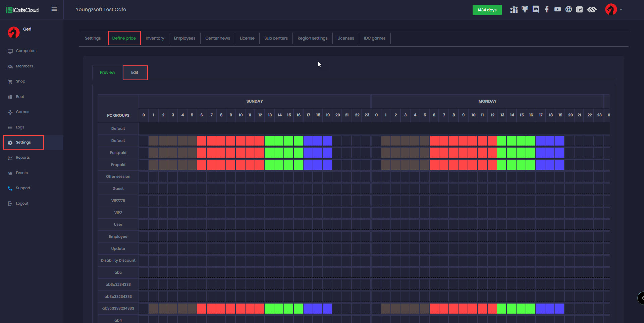Image resolution: width=644 pixels, height=323 pixels.
Task: Switch to the Preview tab
Action: click(x=107, y=72)
